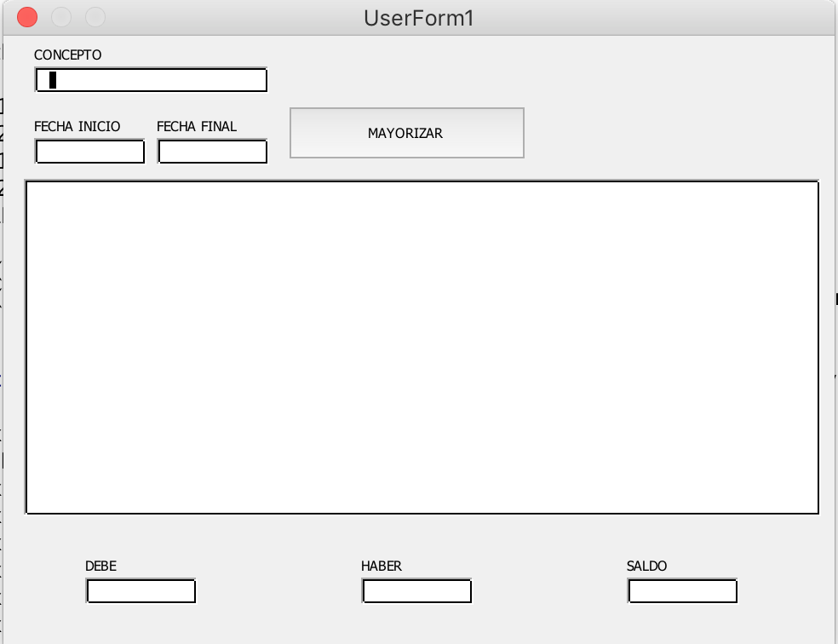Click the top border of the results list

click(x=422, y=180)
